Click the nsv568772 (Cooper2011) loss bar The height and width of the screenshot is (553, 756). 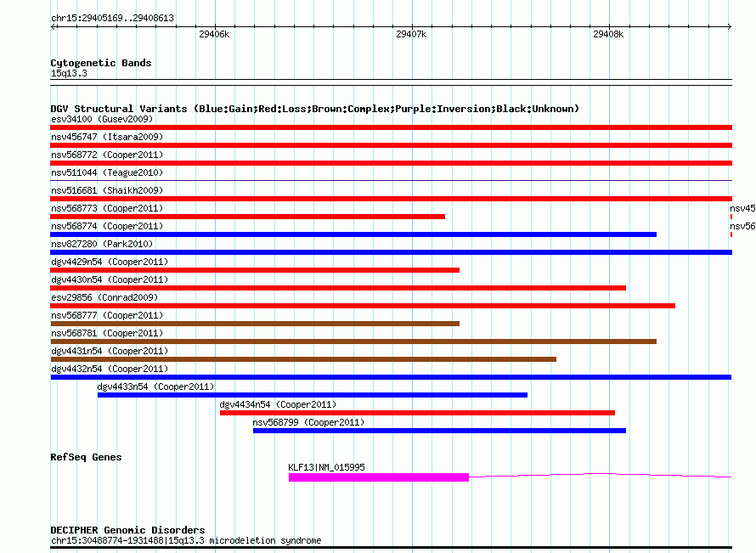[391, 163]
